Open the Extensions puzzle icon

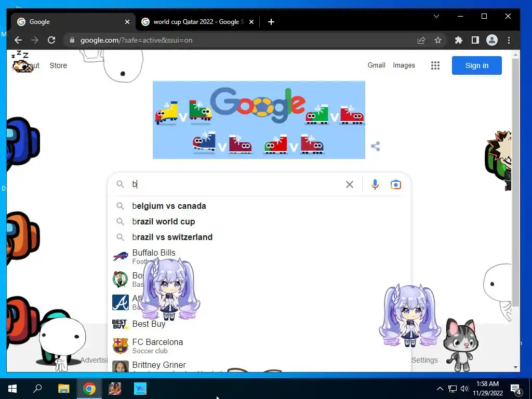[x=458, y=40]
